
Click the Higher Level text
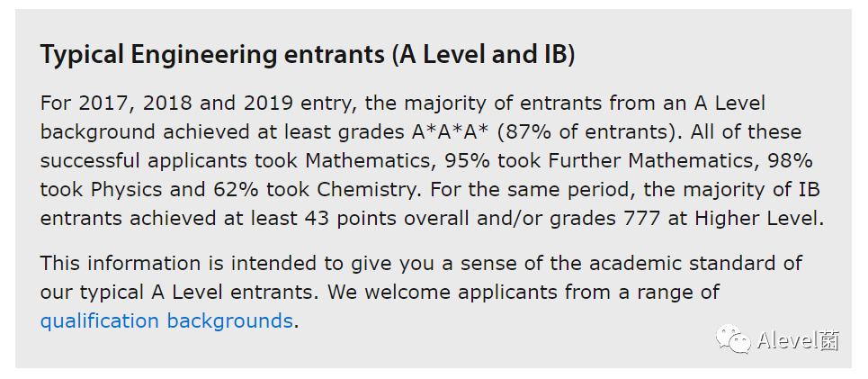coord(756,219)
